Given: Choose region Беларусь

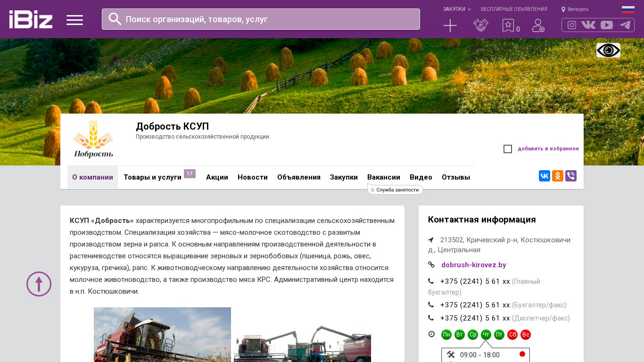Looking at the screenshot, I should [575, 9].
